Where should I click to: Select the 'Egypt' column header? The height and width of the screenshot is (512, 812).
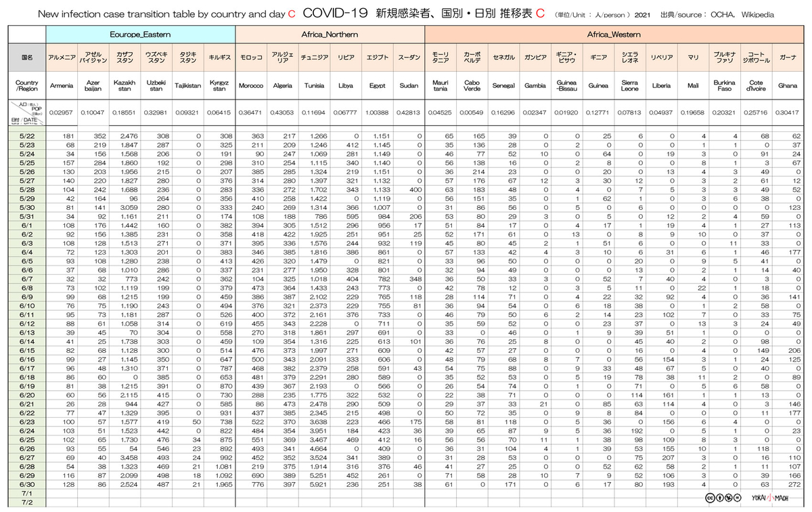377,86
